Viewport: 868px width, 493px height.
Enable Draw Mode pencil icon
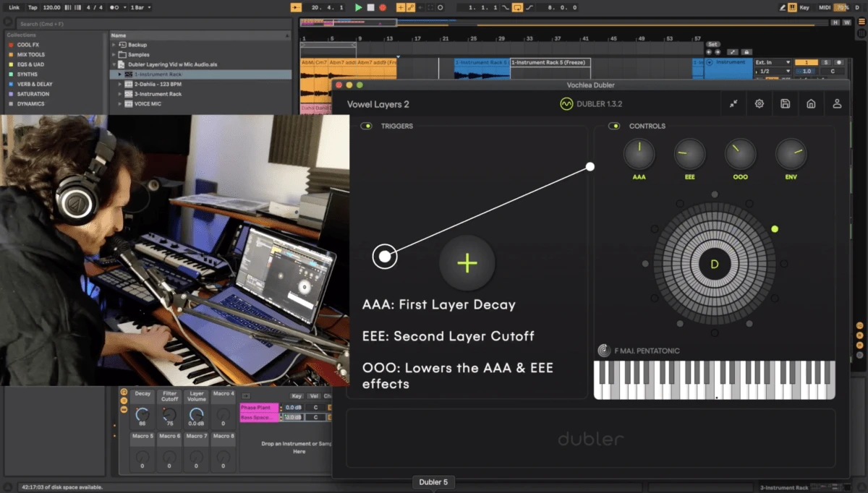click(x=783, y=7)
